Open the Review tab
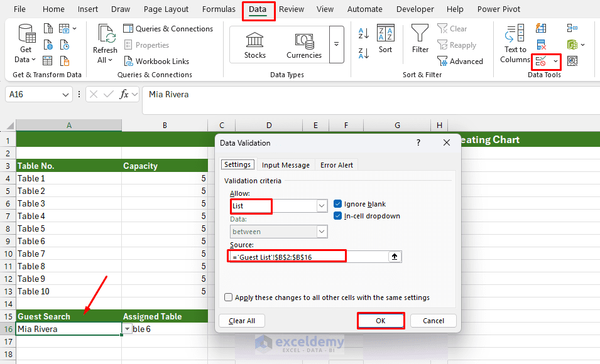This screenshot has height=364, width=600. pyautogui.click(x=291, y=9)
